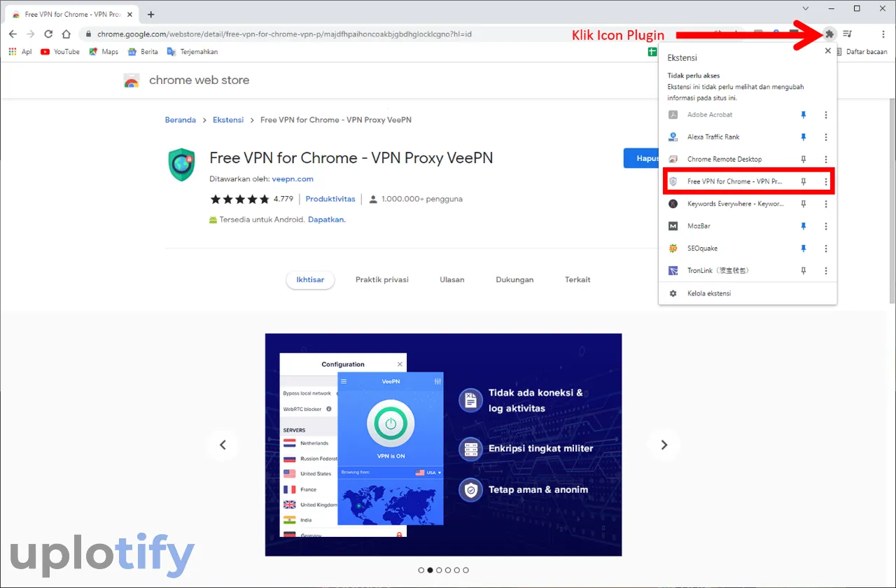Open the Extensions puzzle-piece icon

(829, 34)
